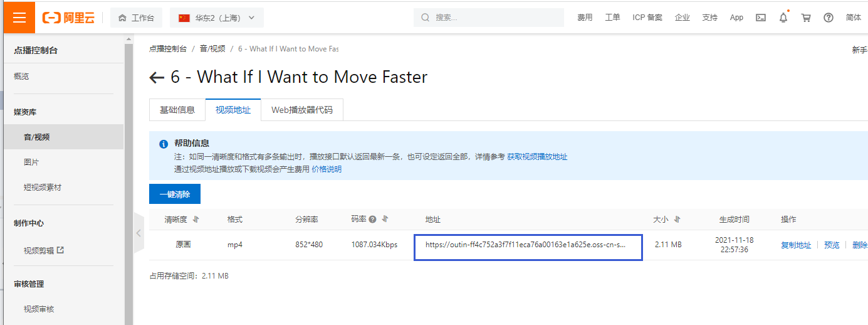Click the 新手 link at top right
This screenshot has height=325, width=868.
pyautogui.click(x=860, y=50)
